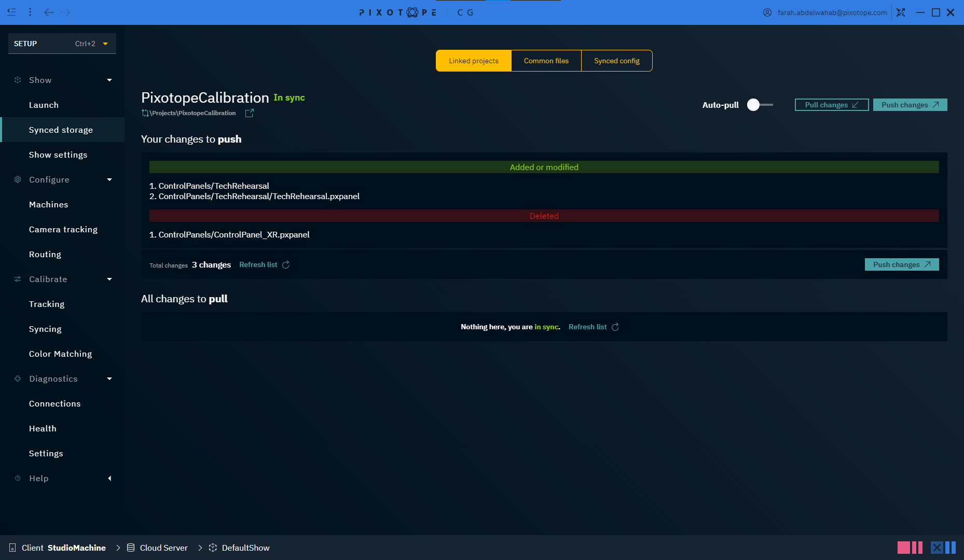Viewport: 964px width, 560px height.
Task: Collapse the Calibrate section arrow
Action: pyautogui.click(x=109, y=279)
